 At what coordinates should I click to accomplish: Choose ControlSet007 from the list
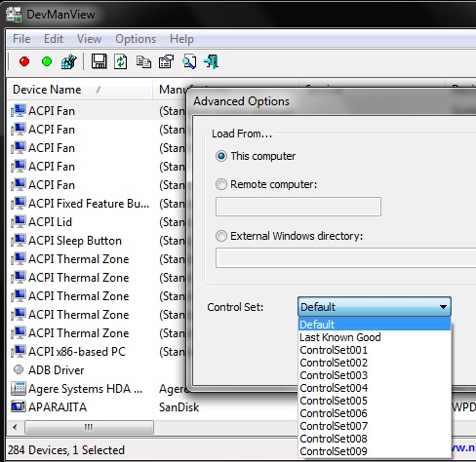[375, 426]
